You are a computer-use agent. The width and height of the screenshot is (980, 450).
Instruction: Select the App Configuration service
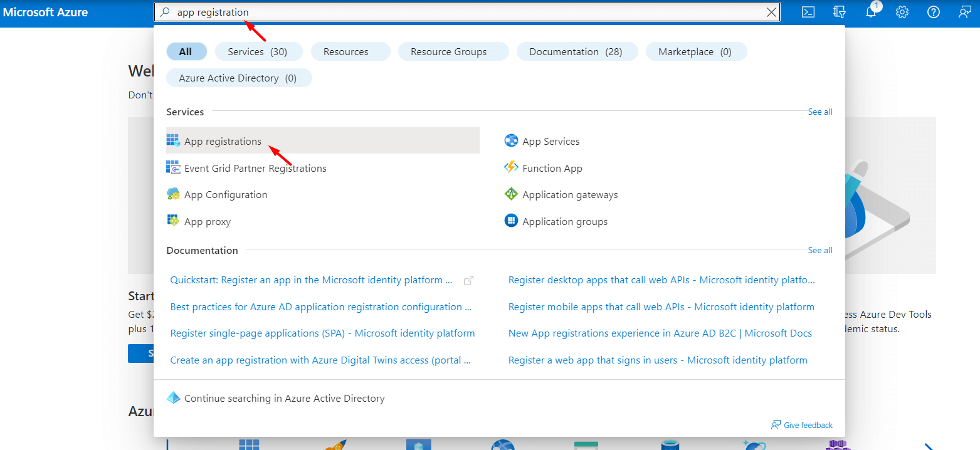[x=225, y=194]
